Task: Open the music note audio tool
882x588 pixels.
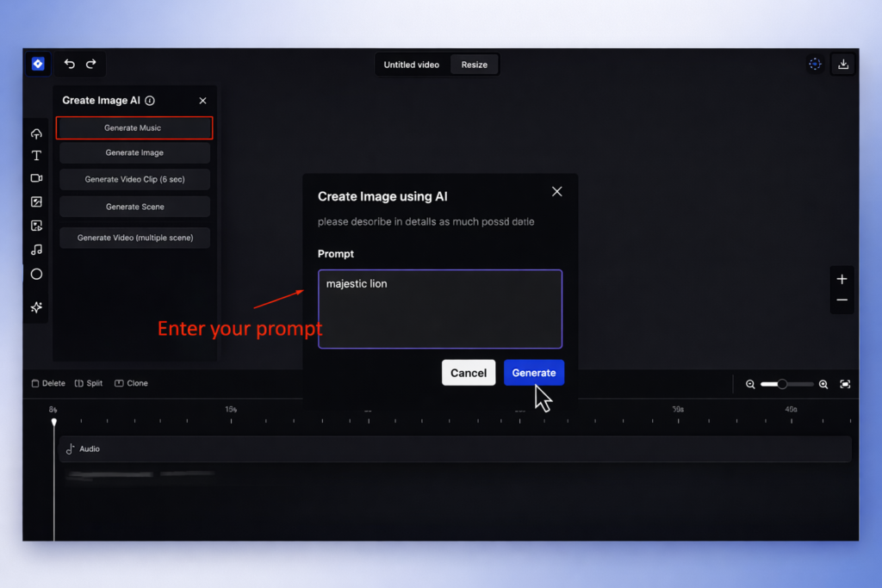Action: pos(36,250)
